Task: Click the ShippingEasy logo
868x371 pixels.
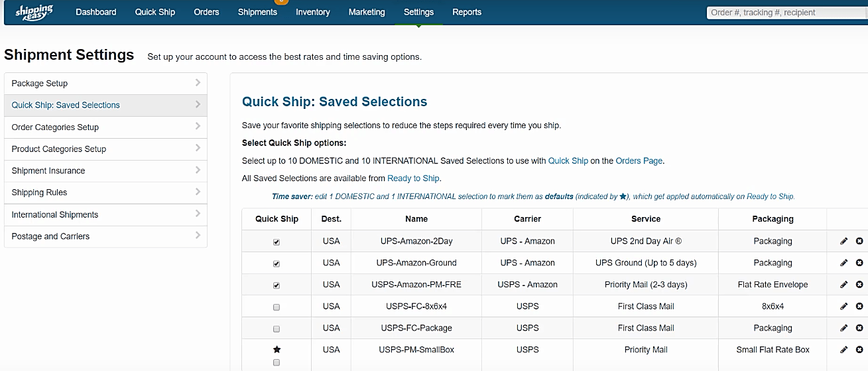Action: point(34,11)
